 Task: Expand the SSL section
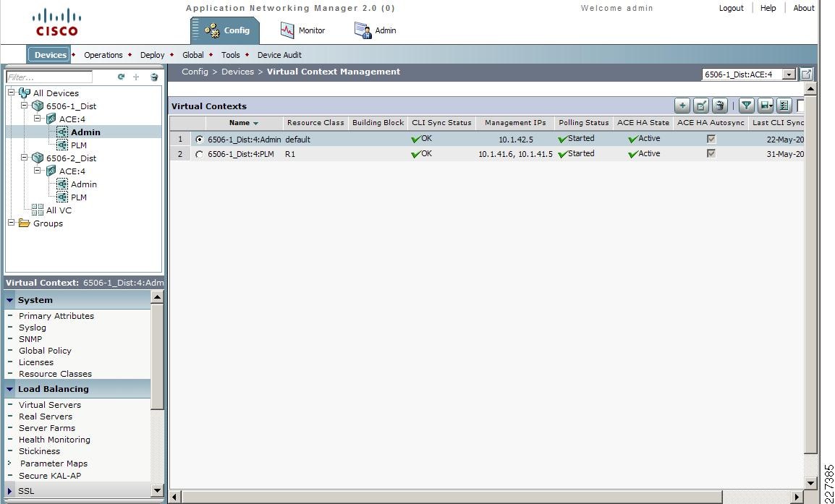[10, 491]
